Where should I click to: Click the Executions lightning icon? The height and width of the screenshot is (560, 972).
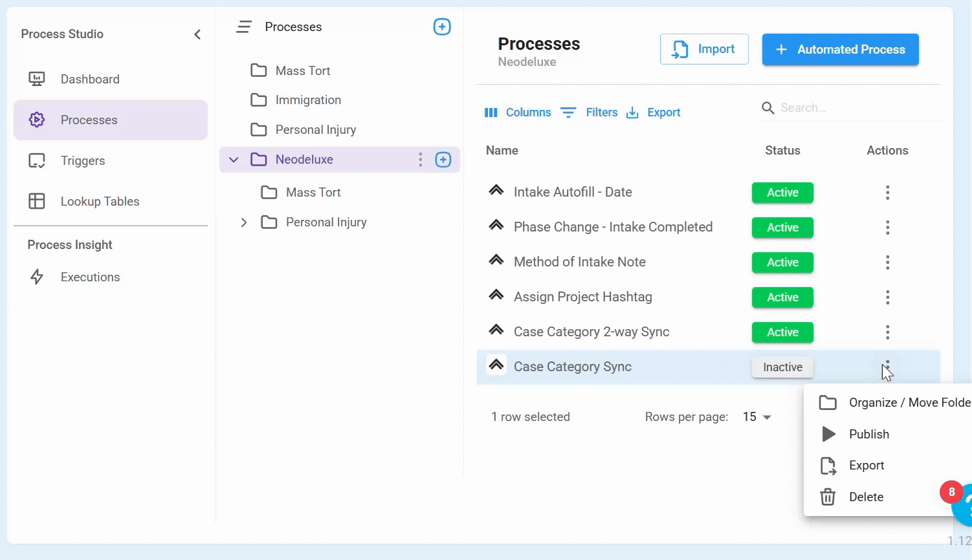tap(37, 277)
